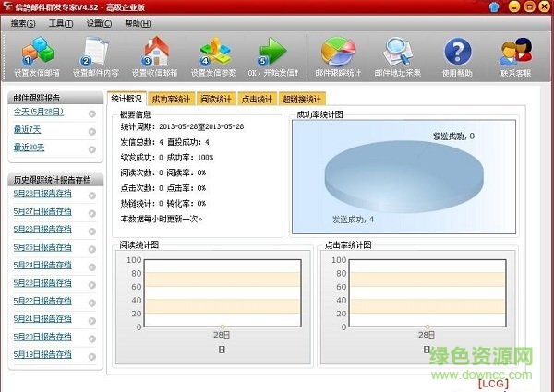Click the blue skin shirt icon in title bar
This screenshot has height=392, width=554.
point(494,7)
